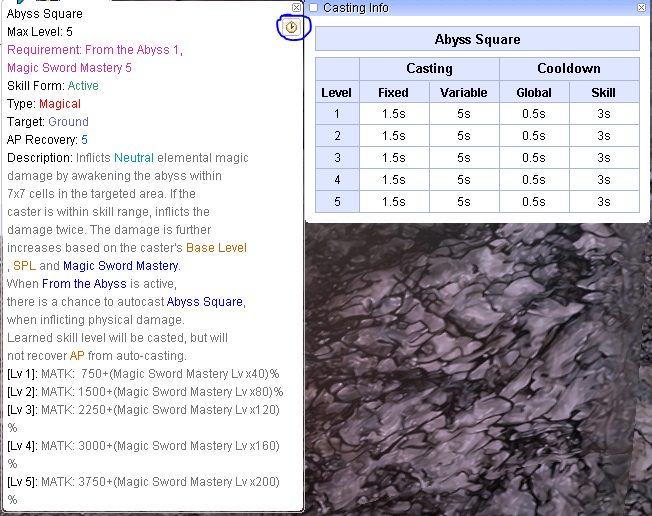Click the blue Magic Sword Mastery description link
The width and height of the screenshot is (652, 516).
pos(120,266)
